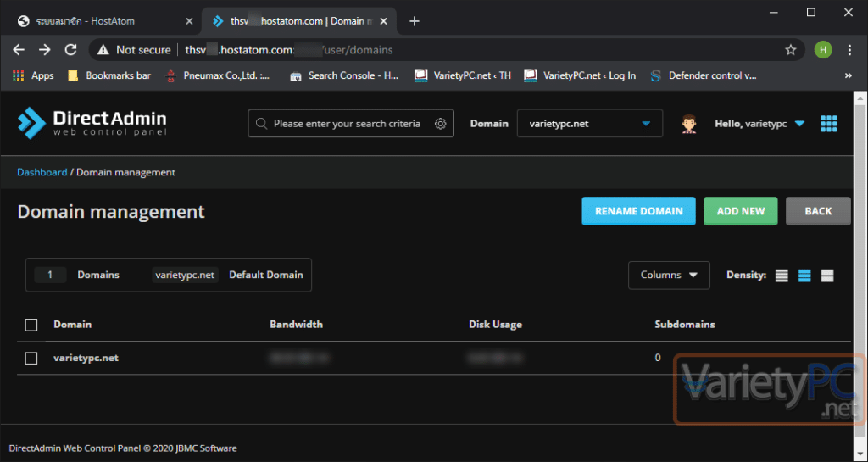Click the search magnifier icon
This screenshot has width=868, height=462.
coord(261,124)
